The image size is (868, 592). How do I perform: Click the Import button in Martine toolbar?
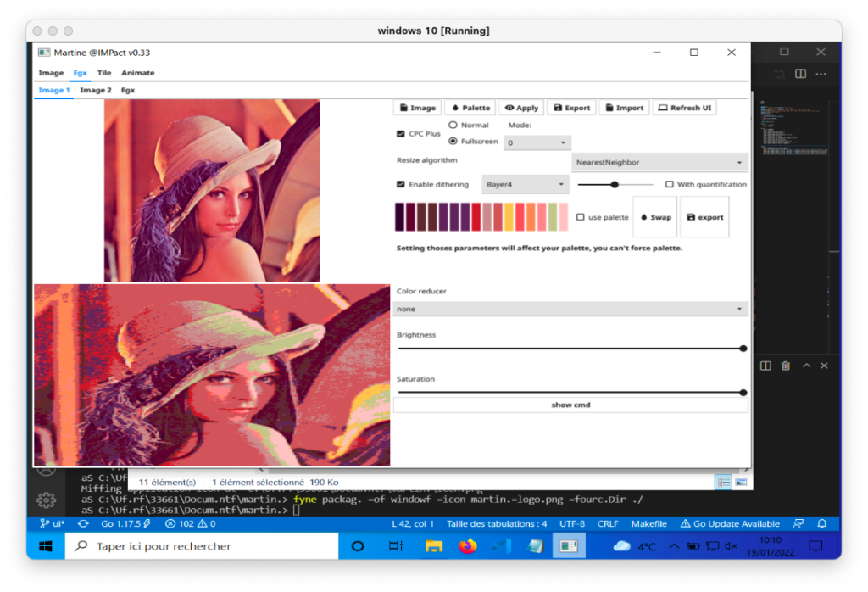click(x=625, y=108)
